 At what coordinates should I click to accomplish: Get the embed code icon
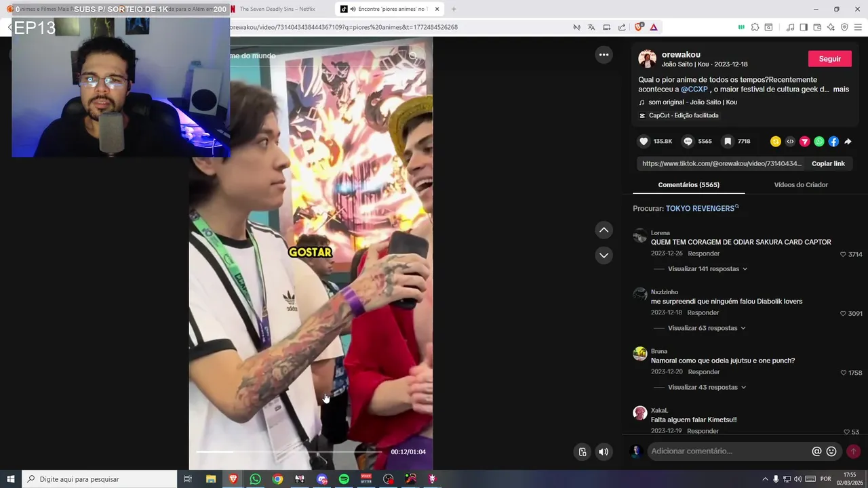click(x=790, y=142)
